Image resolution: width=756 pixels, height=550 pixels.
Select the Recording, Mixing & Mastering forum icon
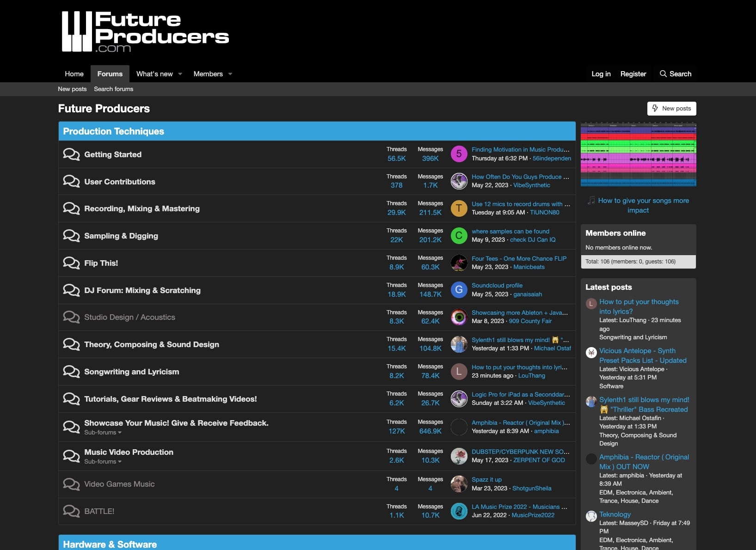coord(71,208)
